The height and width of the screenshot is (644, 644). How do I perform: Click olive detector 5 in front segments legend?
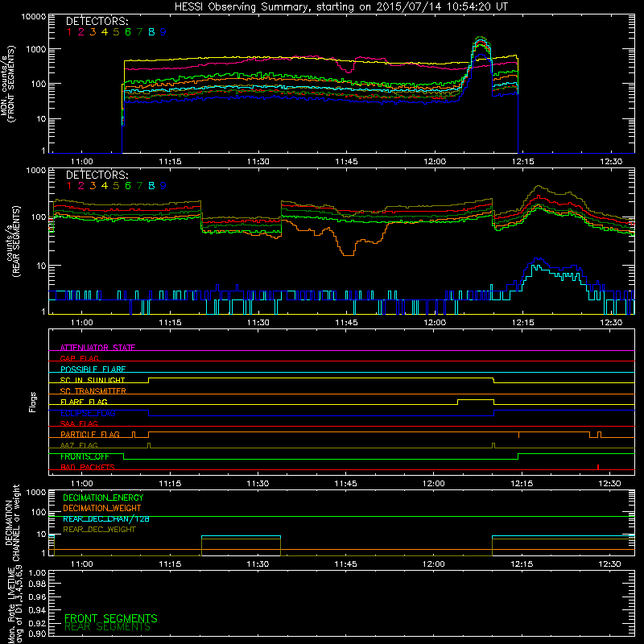(x=116, y=32)
